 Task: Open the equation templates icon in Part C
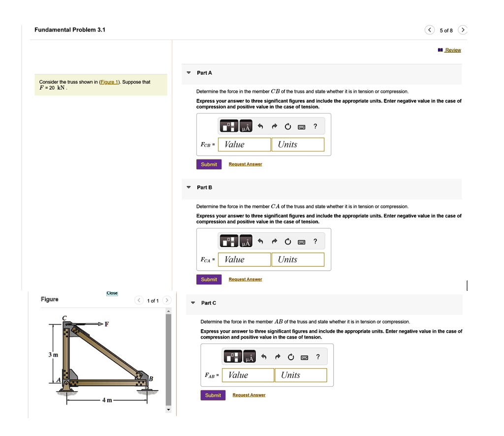(x=233, y=356)
